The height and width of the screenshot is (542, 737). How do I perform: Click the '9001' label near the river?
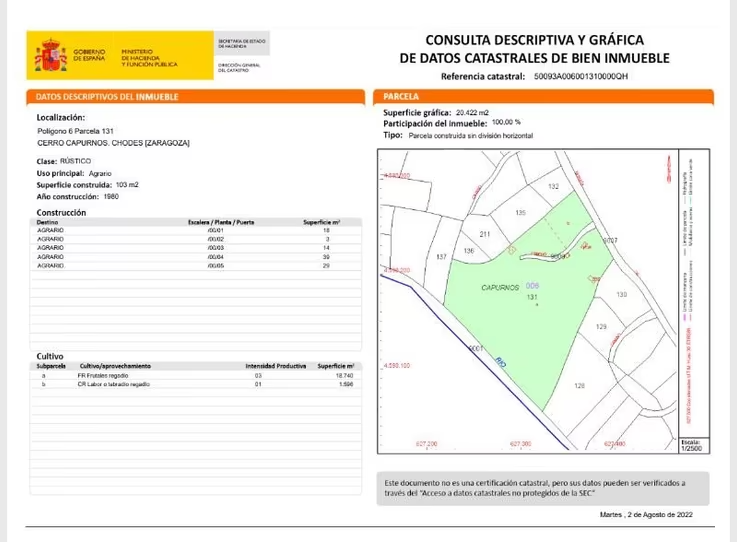click(x=476, y=348)
